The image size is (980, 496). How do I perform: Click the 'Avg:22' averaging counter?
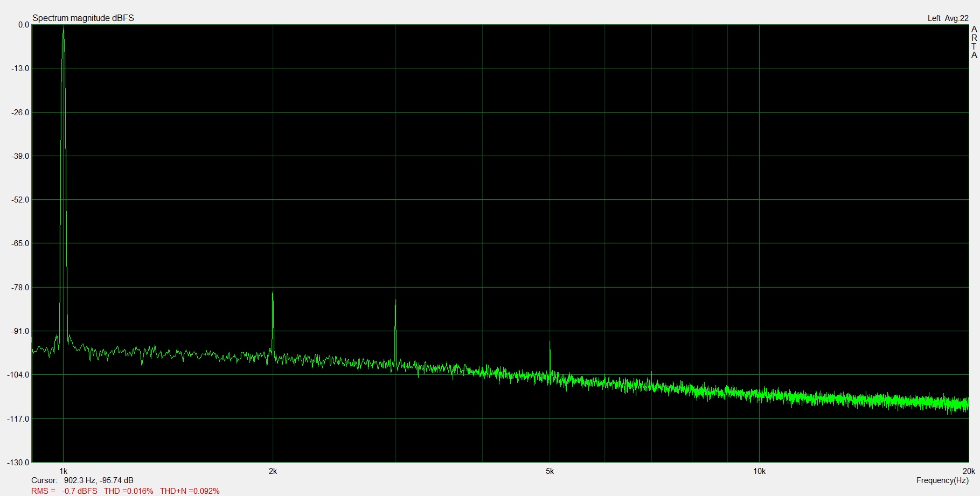tap(956, 18)
